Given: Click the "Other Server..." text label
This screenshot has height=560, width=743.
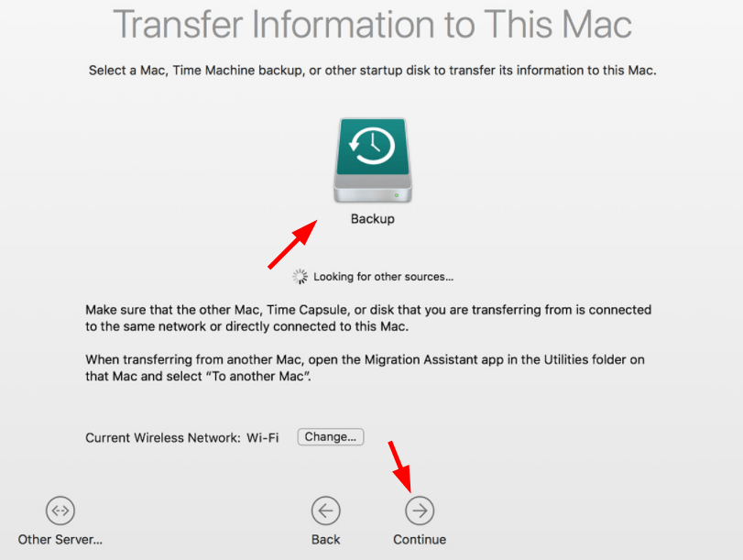Looking at the screenshot, I should [60, 540].
